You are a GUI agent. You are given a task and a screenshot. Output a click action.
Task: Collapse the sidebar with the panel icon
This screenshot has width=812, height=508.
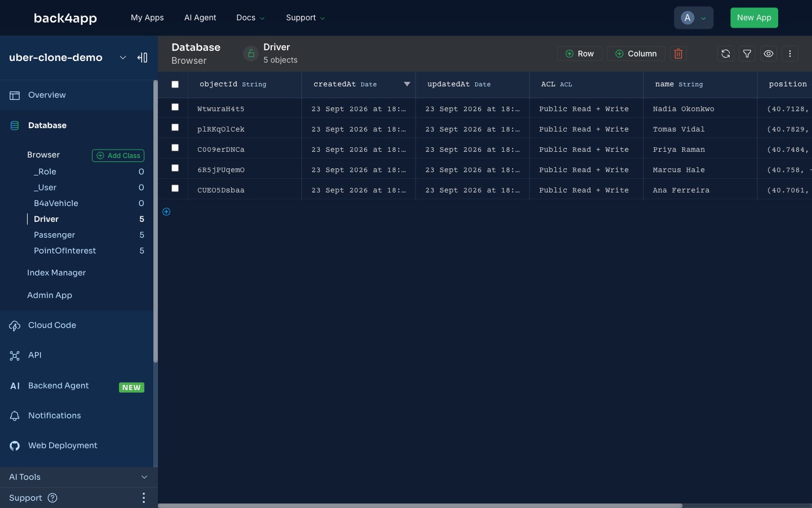(142, 58)
